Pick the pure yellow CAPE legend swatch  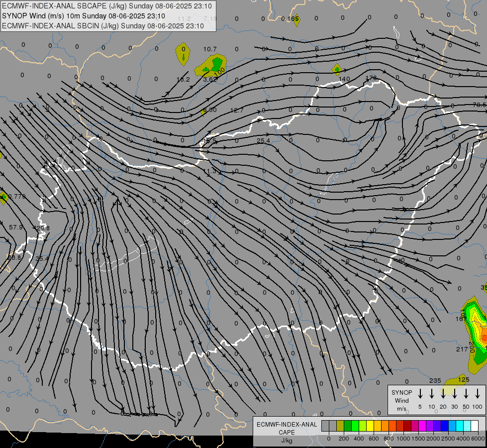pyautogui.click(x=370, y=426)
